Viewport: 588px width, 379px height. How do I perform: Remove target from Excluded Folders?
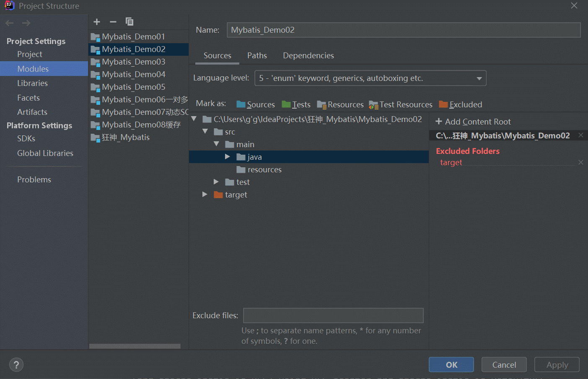click(x=581, y=162)
